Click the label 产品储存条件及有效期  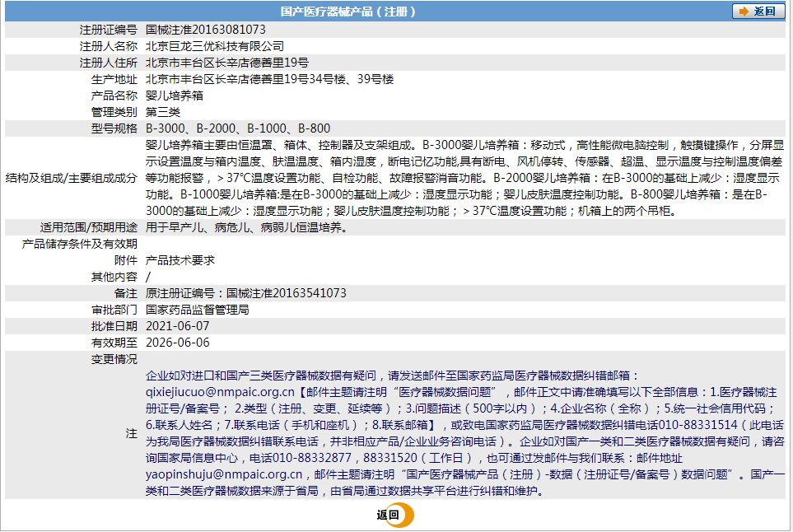(79, 244)
